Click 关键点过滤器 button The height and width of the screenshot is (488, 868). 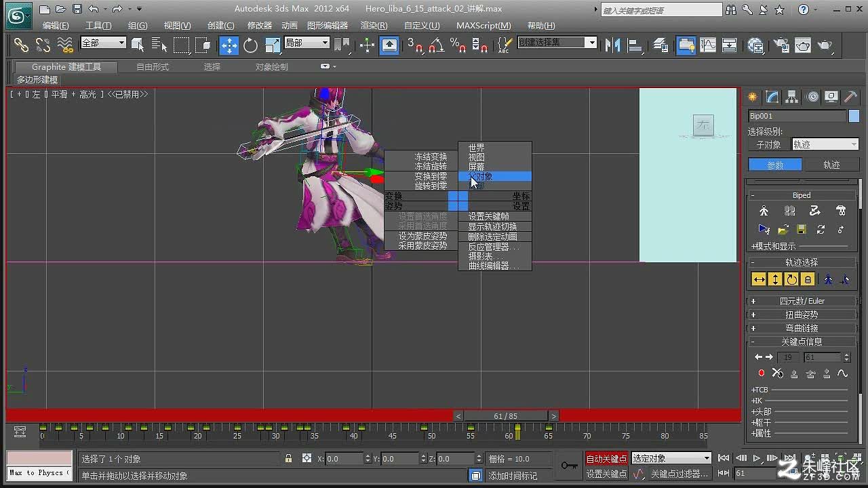tap(680, 474)
